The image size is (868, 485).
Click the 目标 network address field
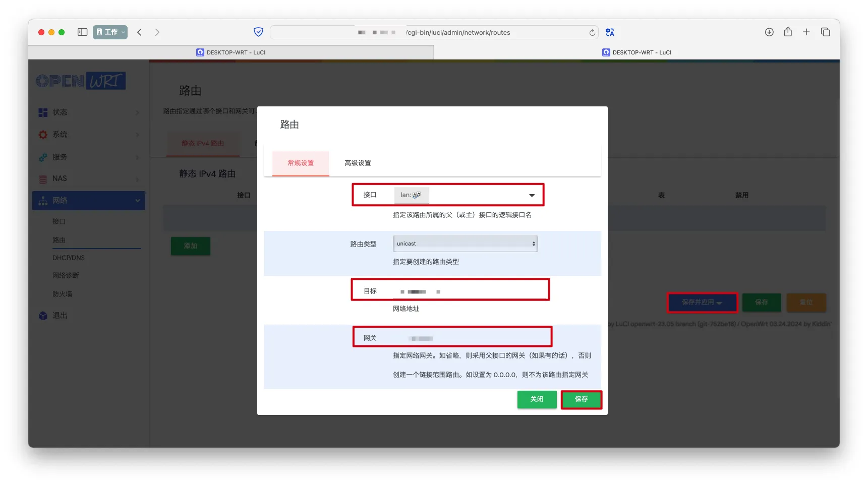pyautogui.click(x=469, y=291)
